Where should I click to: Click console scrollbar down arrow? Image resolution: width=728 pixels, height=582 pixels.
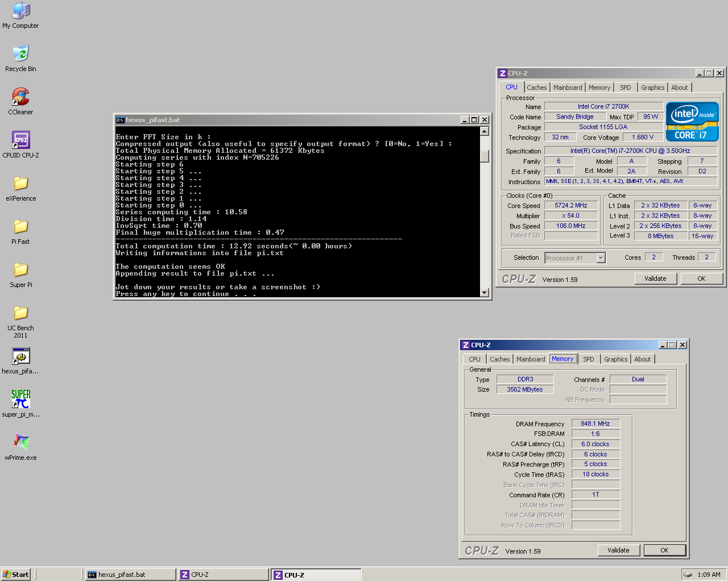[485, 293]
